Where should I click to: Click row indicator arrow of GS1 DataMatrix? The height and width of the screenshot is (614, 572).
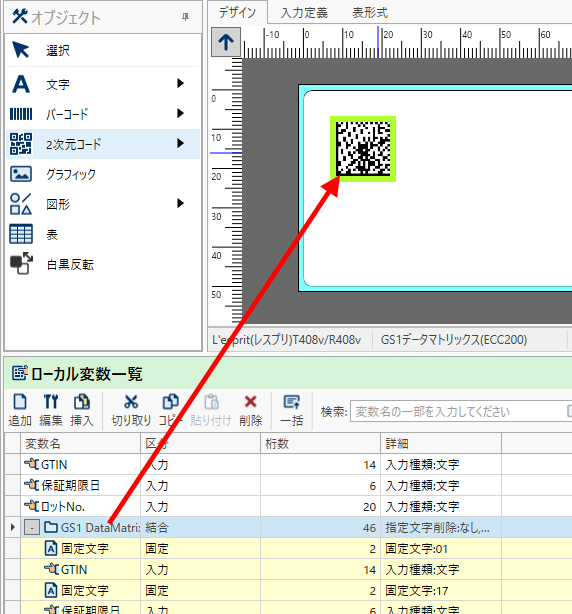(x=13, y=527)
